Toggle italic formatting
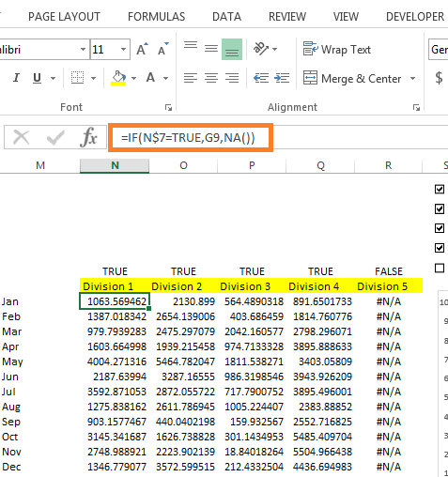The width and height of the screenshot is (448, 477). coord(16,78)
